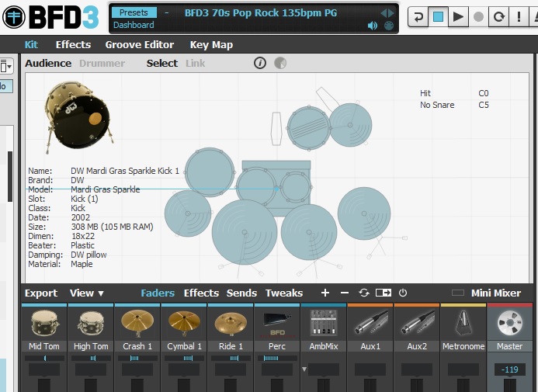
Task: Adjust the Mid Tom pan slider
Action: click(x=44, y=358)
